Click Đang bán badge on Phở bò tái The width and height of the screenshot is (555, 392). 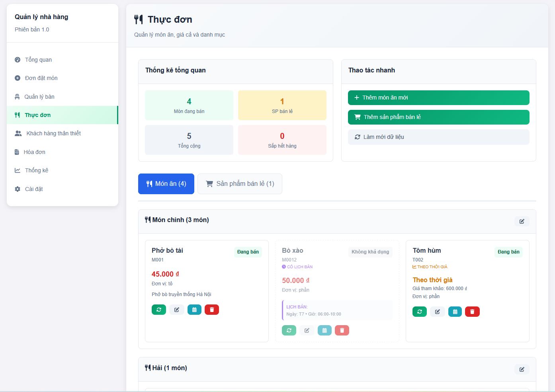click(248, 252)
